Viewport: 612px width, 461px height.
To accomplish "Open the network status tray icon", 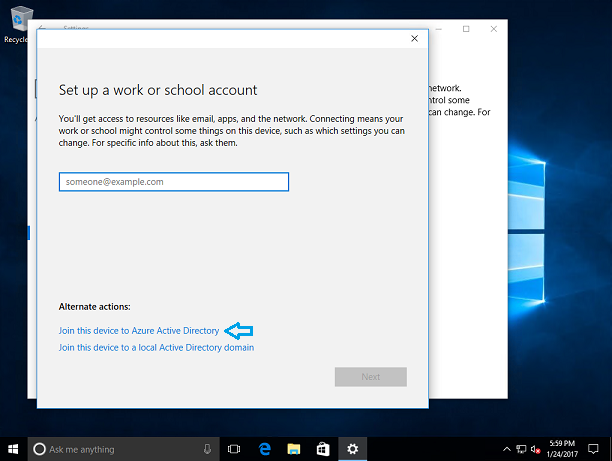I will pyautogui.click(x=521, y=449).
